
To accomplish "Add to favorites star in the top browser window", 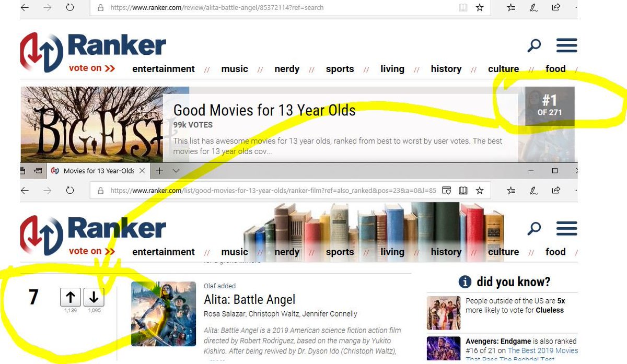I will (x=480, y=8).
